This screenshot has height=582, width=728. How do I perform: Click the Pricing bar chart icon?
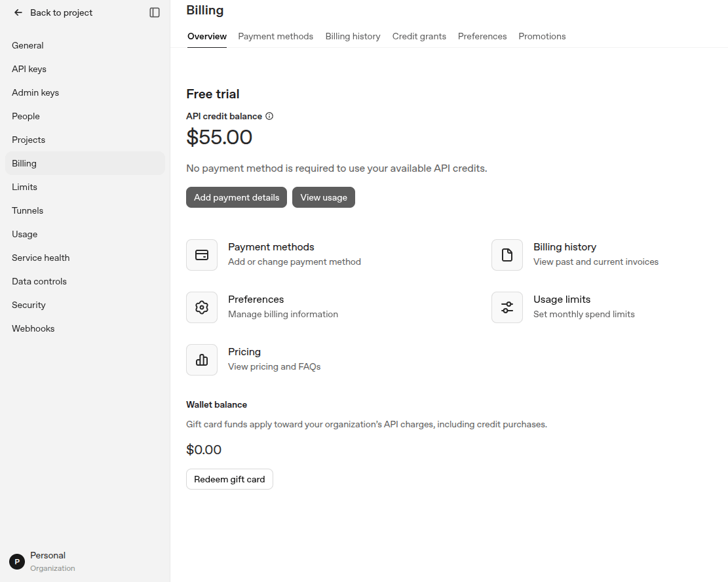(202, 360)
